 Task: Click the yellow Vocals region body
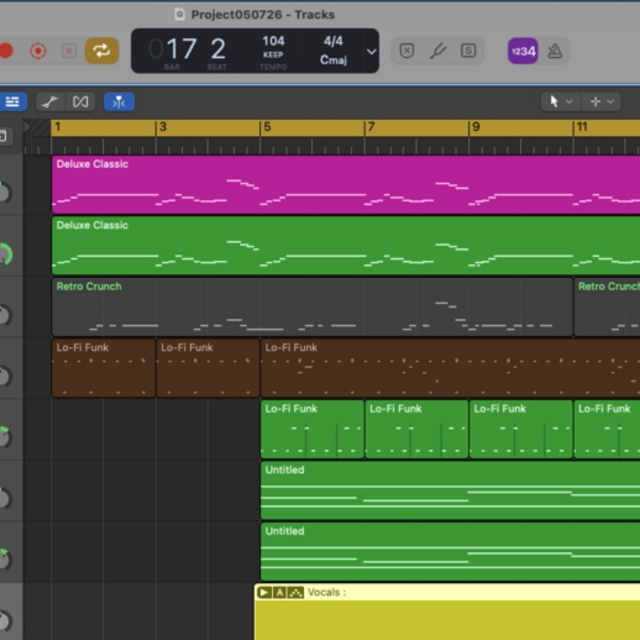click(447, 620)
